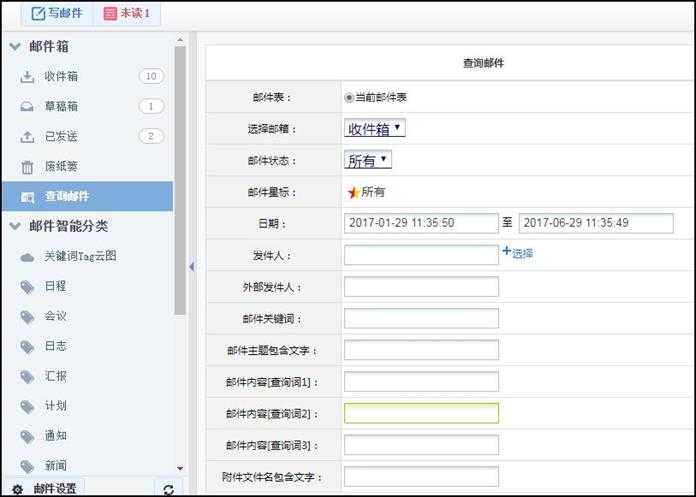Click the sidebar scroll down arrow
The height and width of the screenshot is (497, 696).
[x=180, y=468]
